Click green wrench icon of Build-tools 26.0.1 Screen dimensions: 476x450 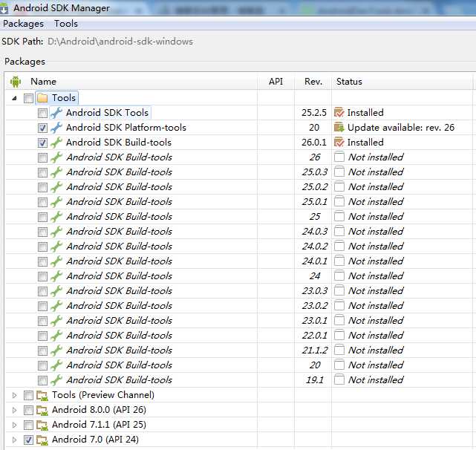coord(56,143)
